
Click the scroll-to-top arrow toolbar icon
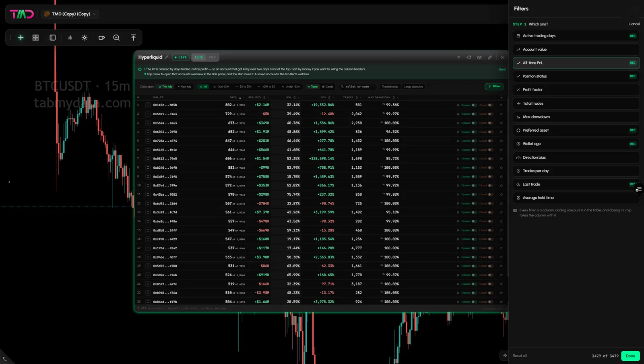(133, 37)
